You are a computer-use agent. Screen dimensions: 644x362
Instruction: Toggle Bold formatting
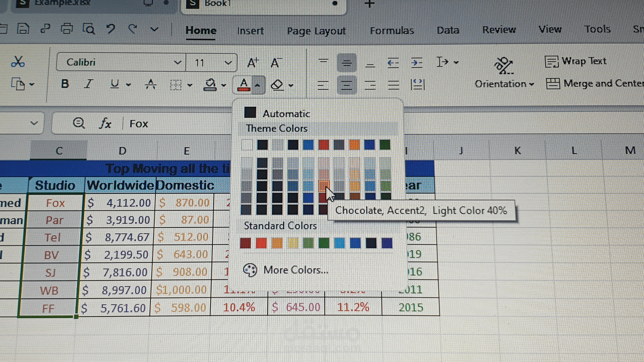pyautogui.click(x=65, y=84)
